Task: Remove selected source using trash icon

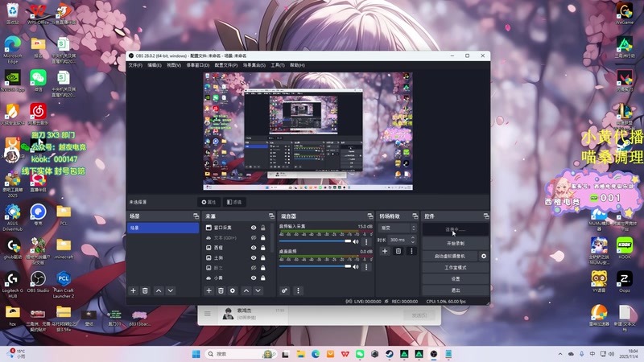Action: (x=221, y=290)
